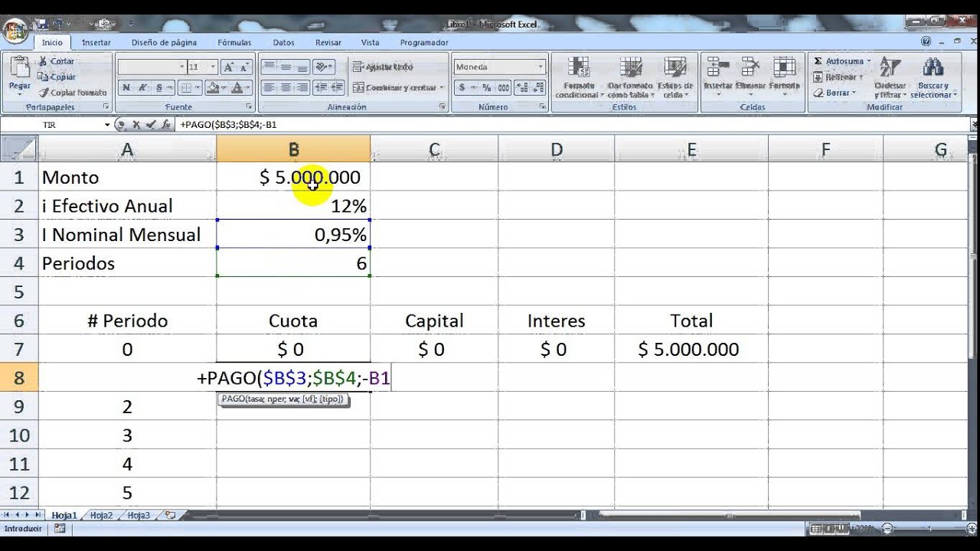Align text to top of cell

(x=269, y=67)
